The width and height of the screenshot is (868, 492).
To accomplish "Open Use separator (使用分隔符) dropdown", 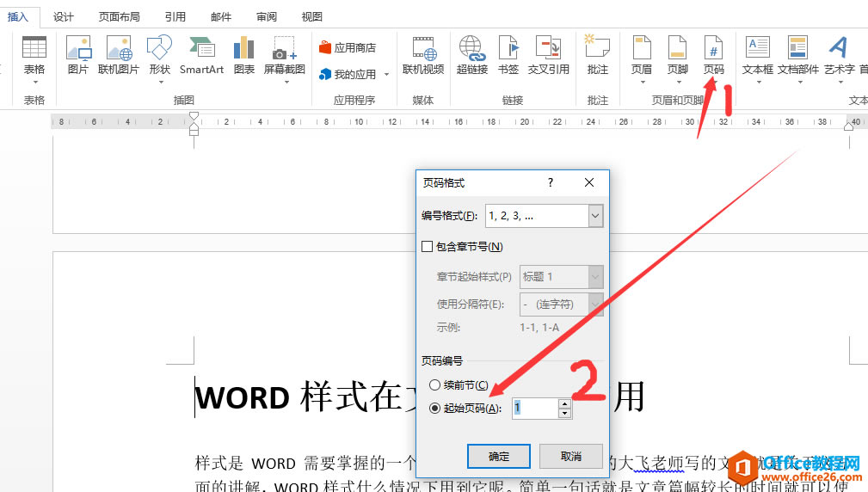I will (x=595, y=304).
